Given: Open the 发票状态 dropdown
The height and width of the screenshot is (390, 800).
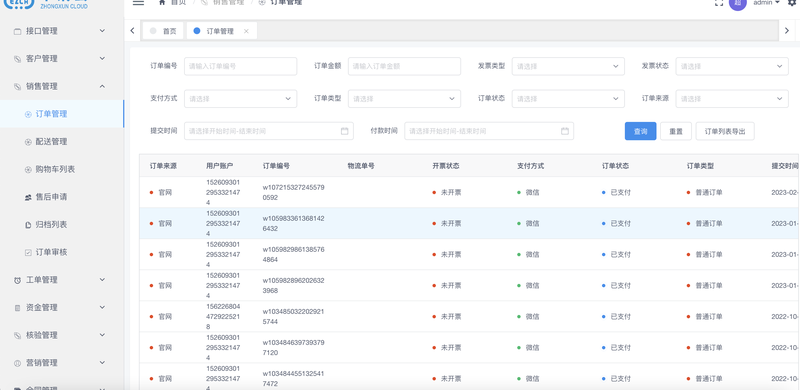Looking at the screenshot, I should click(x=732, y=66).
